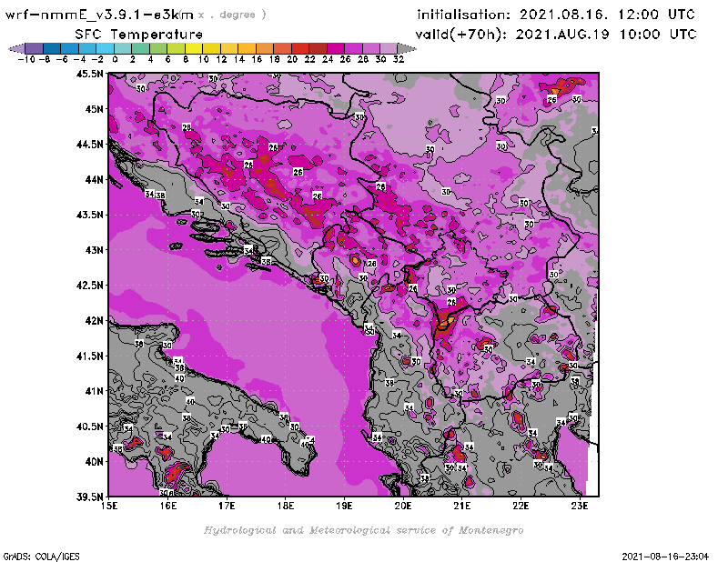Pick the orange swatch between 16 and 18
The width and height of the screenshot is (728, 562).
coord(265,48)
